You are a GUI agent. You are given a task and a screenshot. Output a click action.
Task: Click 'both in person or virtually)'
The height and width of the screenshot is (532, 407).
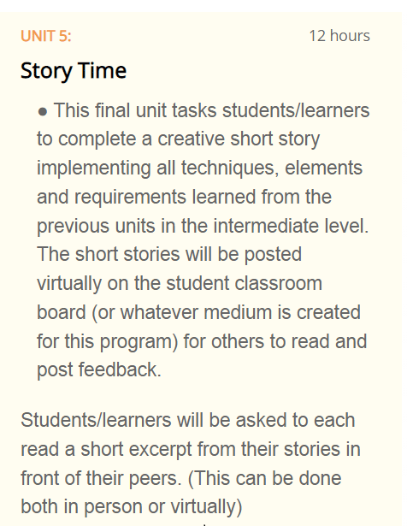coord(132,507)
